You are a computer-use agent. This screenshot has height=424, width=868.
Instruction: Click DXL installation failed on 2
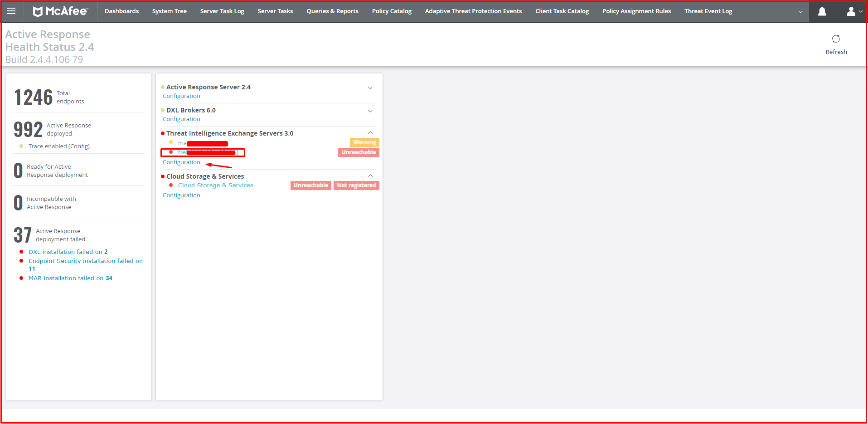coord(68,252)
